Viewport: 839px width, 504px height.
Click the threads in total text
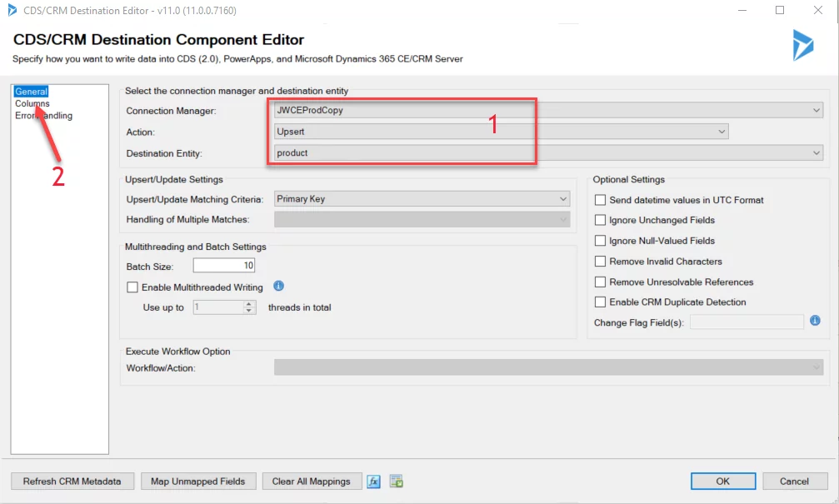point(300,307)
